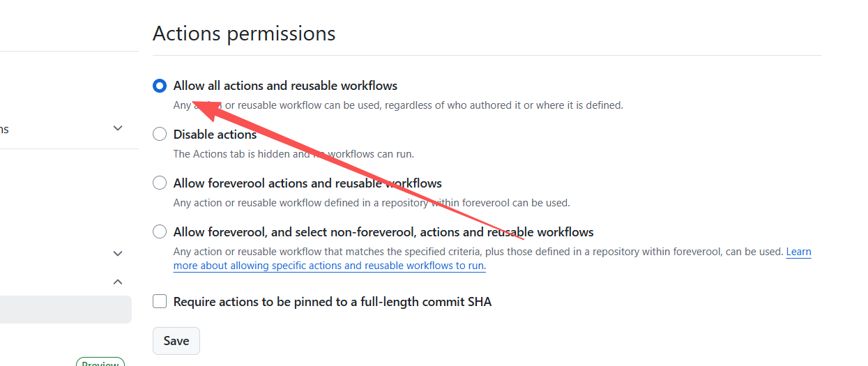Select the Allow all actions radio button
Image resolution: width=868 pixels, height=366 pixels.
pyautogui.click(x=160, y=86)
